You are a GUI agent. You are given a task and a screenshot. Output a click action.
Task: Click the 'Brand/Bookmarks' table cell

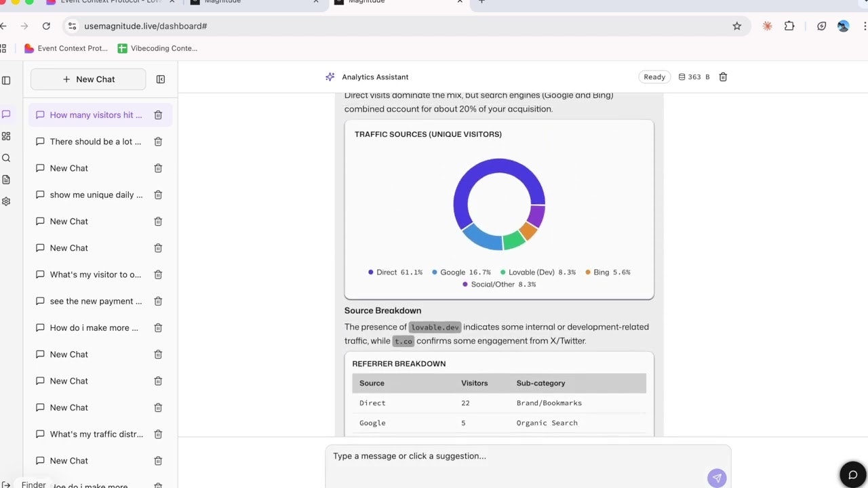point(549,403)
